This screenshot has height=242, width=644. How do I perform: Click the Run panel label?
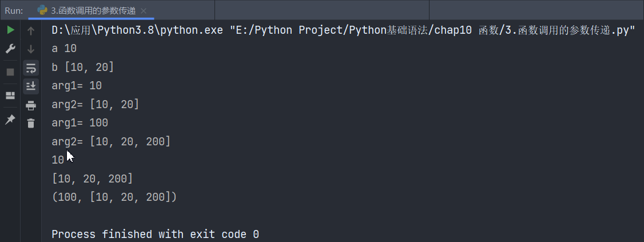pos(14,11)
